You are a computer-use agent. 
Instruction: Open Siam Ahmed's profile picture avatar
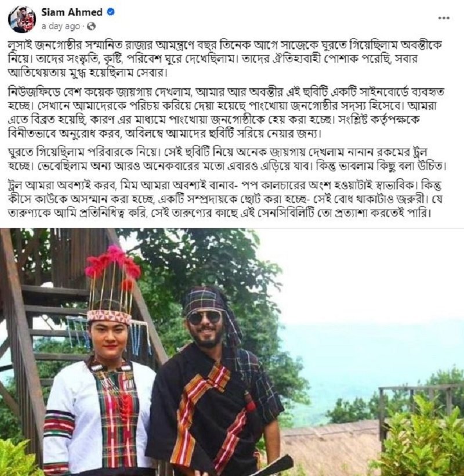coord(22,19)
